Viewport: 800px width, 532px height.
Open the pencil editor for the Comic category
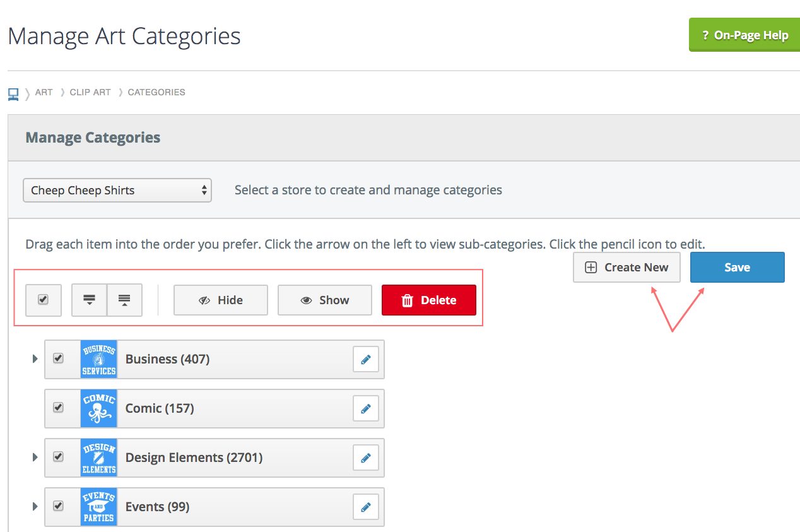point(366,408)
